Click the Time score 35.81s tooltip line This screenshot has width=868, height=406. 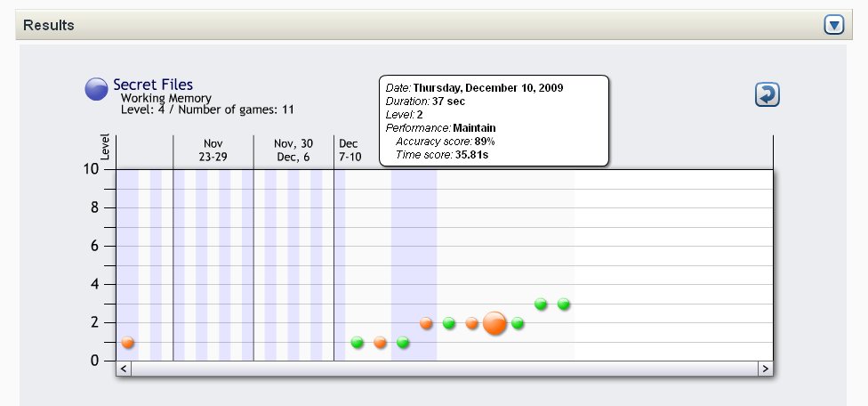442,155
